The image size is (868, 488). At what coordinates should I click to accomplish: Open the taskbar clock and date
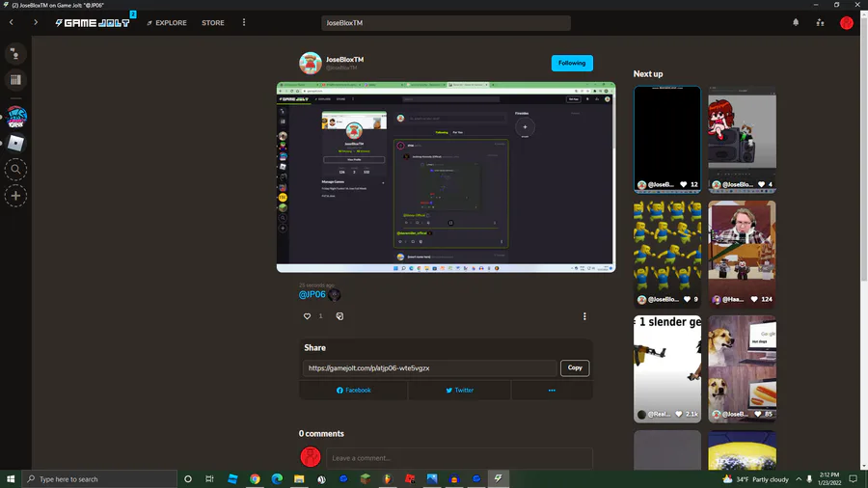[829, 479]
